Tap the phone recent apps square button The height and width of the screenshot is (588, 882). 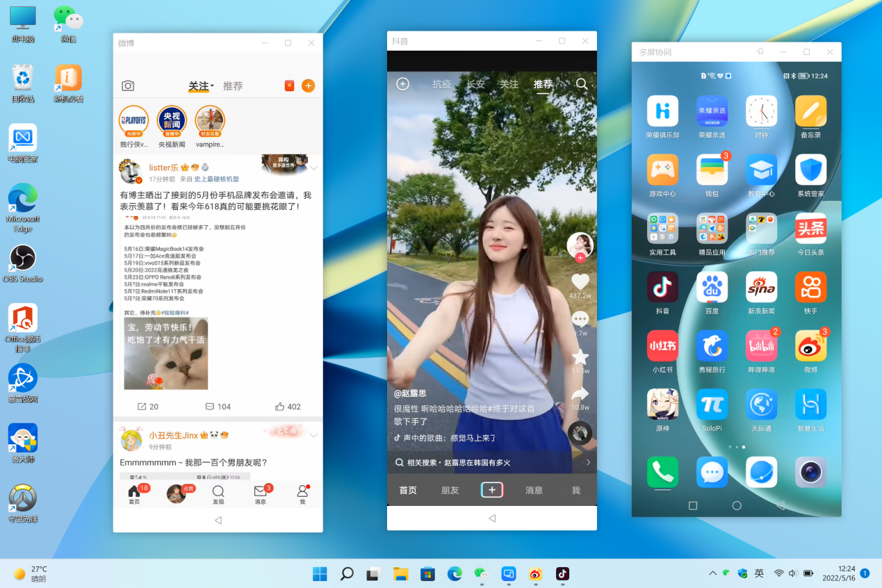coord(692,505)
